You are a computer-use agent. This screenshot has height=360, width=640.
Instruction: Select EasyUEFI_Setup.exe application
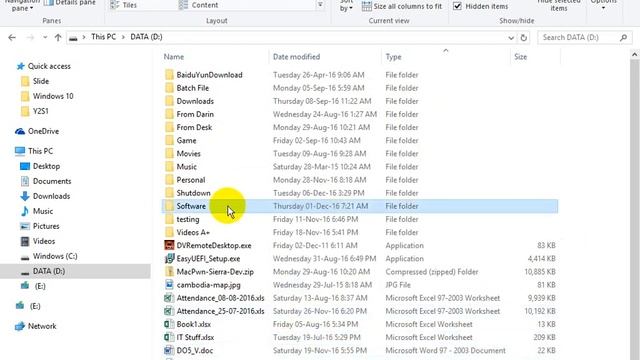(202, 259)
